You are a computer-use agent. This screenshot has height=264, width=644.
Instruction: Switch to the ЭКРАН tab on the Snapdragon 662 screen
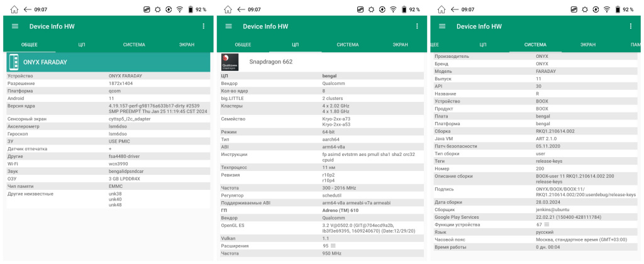click(x=401, y=45)
